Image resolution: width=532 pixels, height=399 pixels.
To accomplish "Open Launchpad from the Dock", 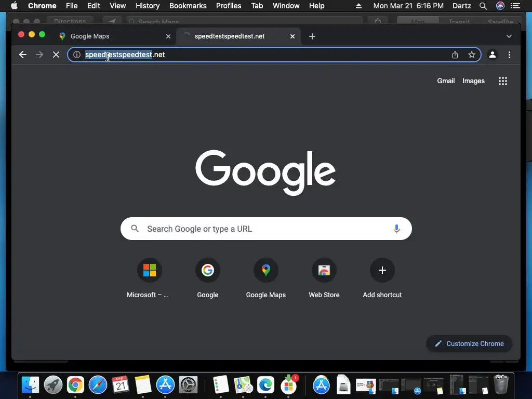I will click(x=53, y=385).
